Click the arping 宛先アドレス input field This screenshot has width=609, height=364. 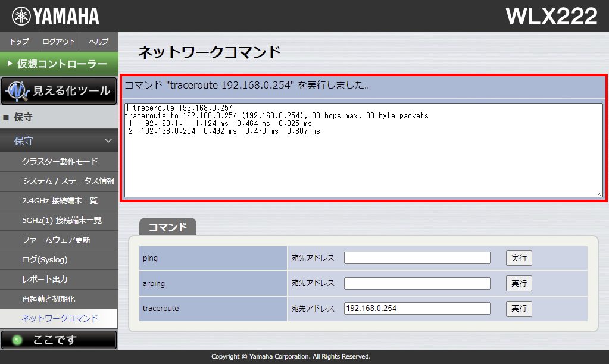[417, 283]
